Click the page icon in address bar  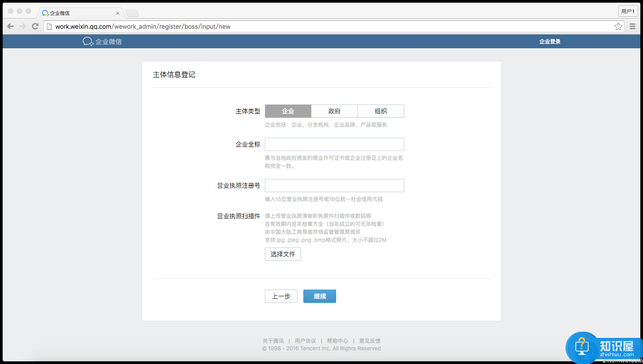(x=50, y=27)
